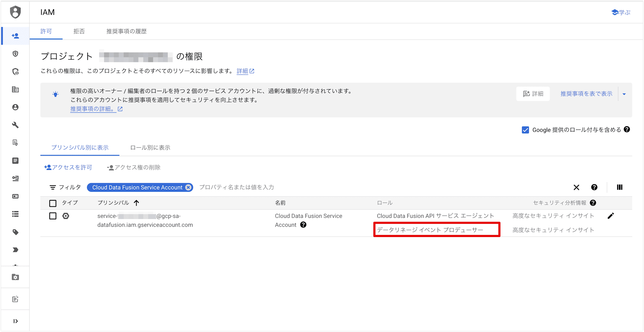Click アクセス権の削除 button
Screen dimensions: 644x332
coord(134,167)
